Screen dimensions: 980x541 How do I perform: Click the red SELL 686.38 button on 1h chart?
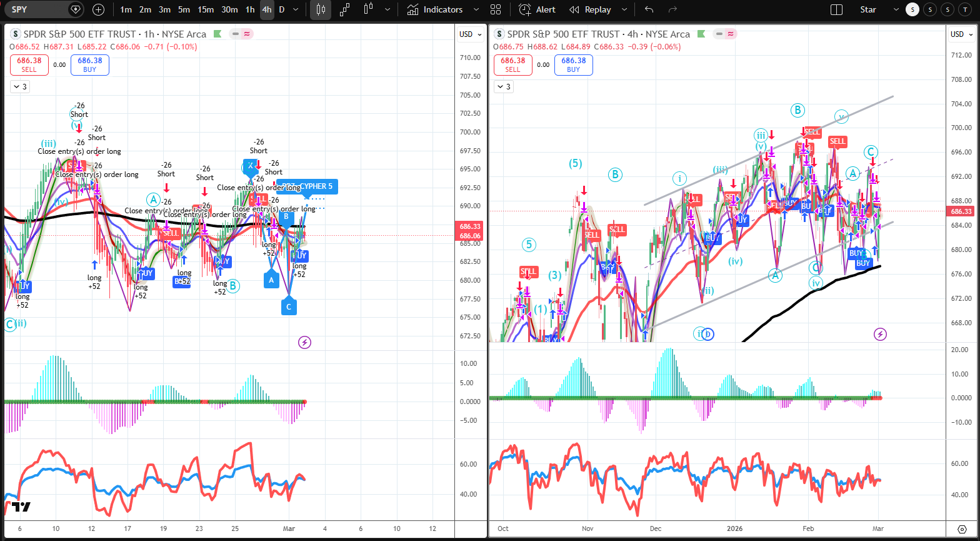click(29, 65)
